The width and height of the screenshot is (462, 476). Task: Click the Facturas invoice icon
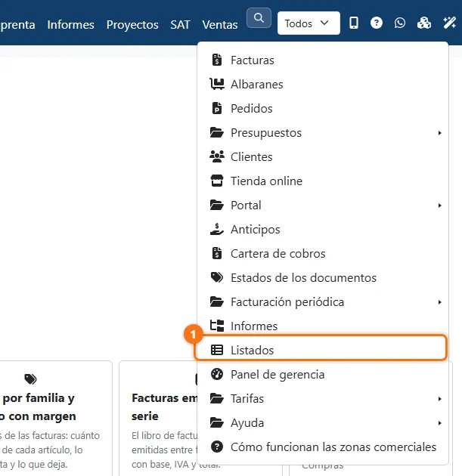click(217, 60)
